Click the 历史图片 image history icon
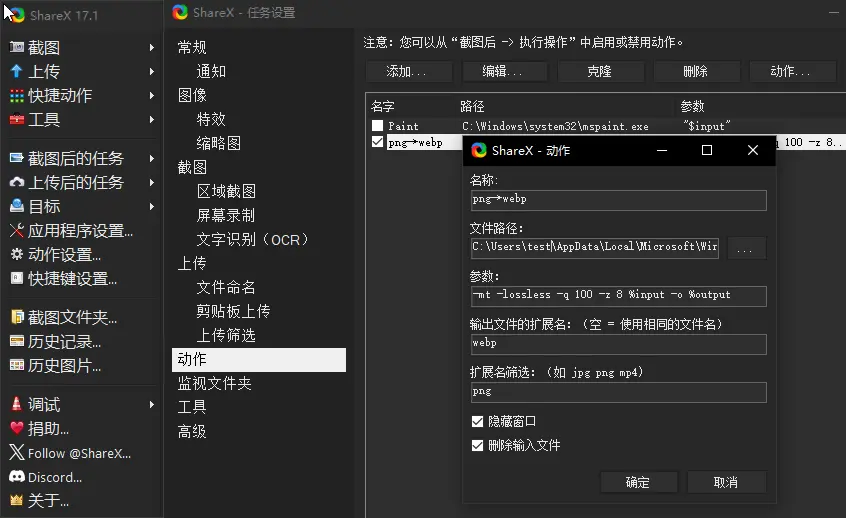This screenshot has height=518, width=846. [17, 365]
